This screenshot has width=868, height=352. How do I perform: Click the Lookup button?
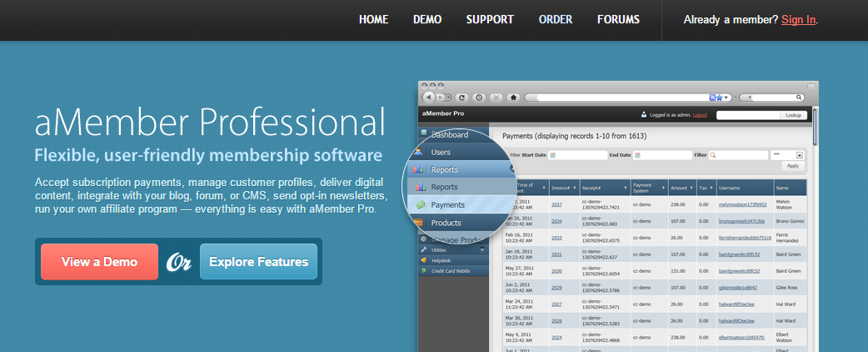click(793, 115)
